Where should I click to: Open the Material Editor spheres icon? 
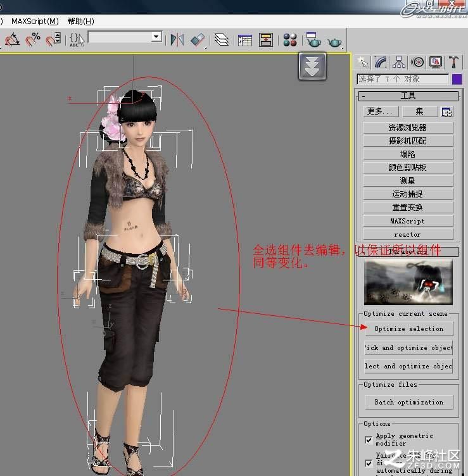coord(290,40)
